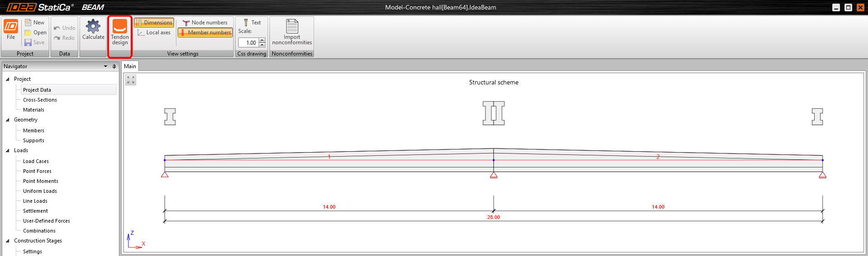This screenshot has height=256, width=868.
Task: Undo the last action
Action: [x=64, y=28]
